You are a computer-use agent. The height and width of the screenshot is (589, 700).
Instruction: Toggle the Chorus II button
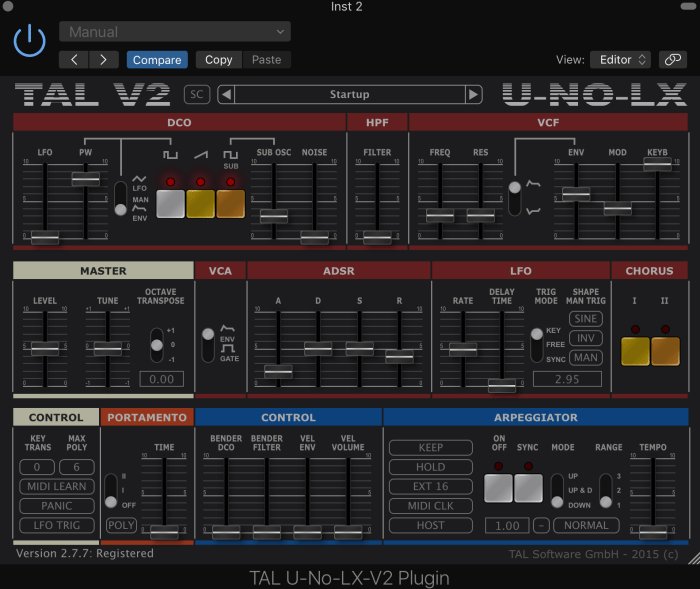coord(665,351)
